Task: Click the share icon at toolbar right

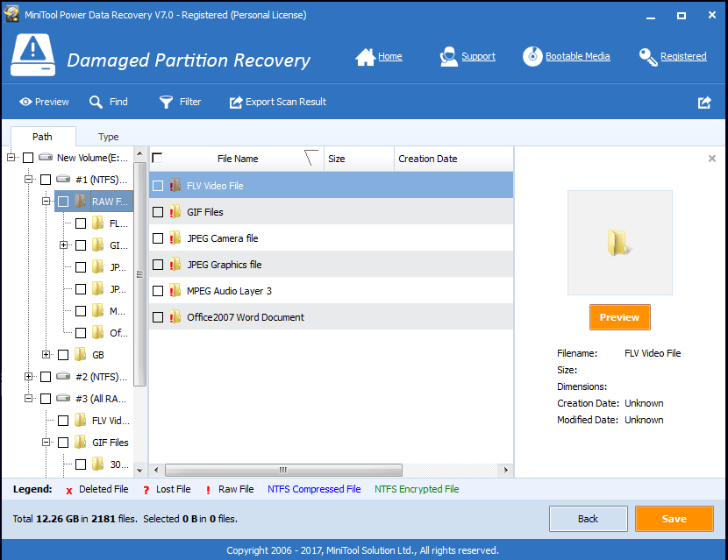Action: 704,102
